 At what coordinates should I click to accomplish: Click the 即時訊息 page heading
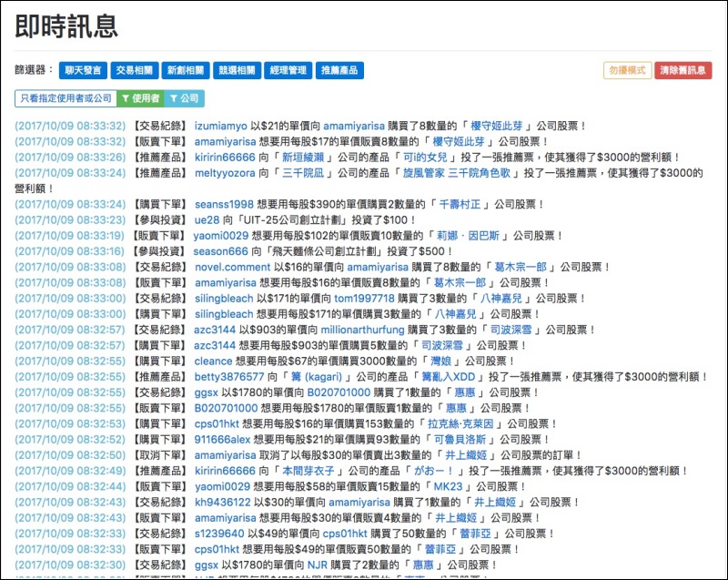[x=66, y=26]
